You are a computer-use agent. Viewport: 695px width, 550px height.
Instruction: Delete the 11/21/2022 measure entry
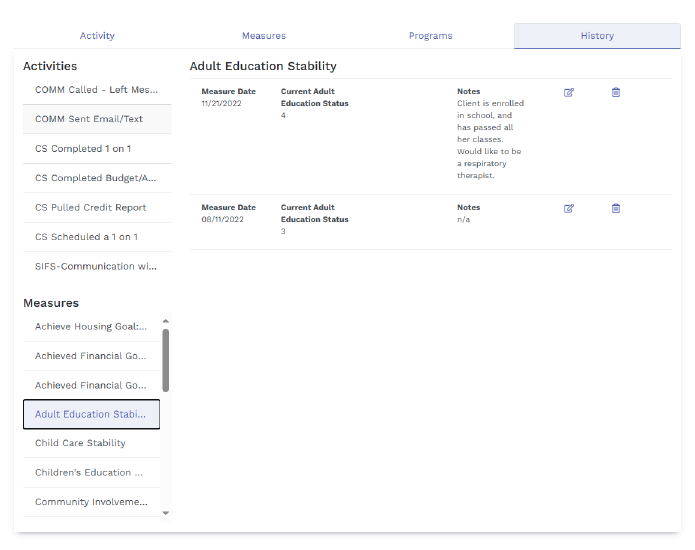[x=616, y=93]
